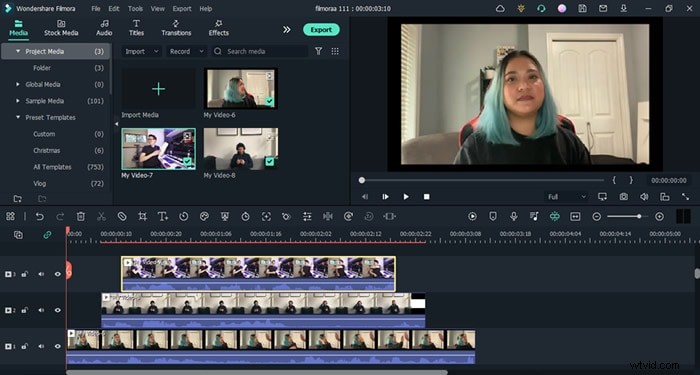Click the Adjust sliders icon in the toolbar
The width and height of the screenshot is (700, 375).
[307, 217]
